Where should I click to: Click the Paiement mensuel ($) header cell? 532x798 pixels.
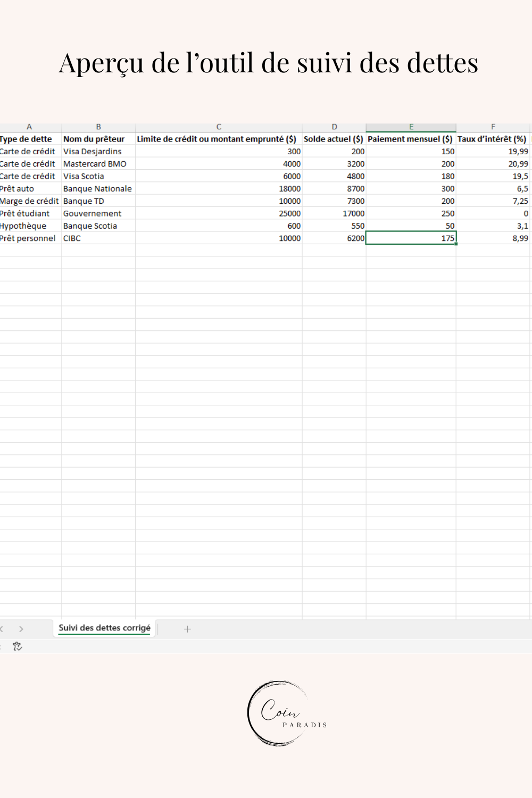411,139
